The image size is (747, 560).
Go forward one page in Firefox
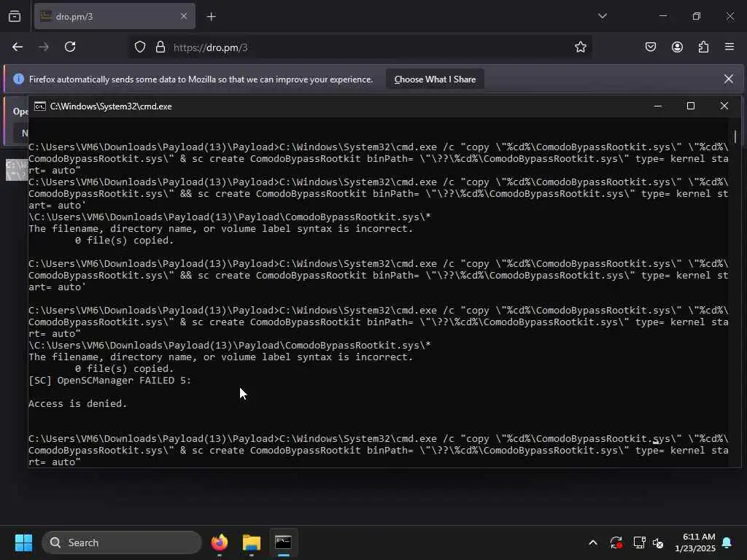tap(43, 47)
